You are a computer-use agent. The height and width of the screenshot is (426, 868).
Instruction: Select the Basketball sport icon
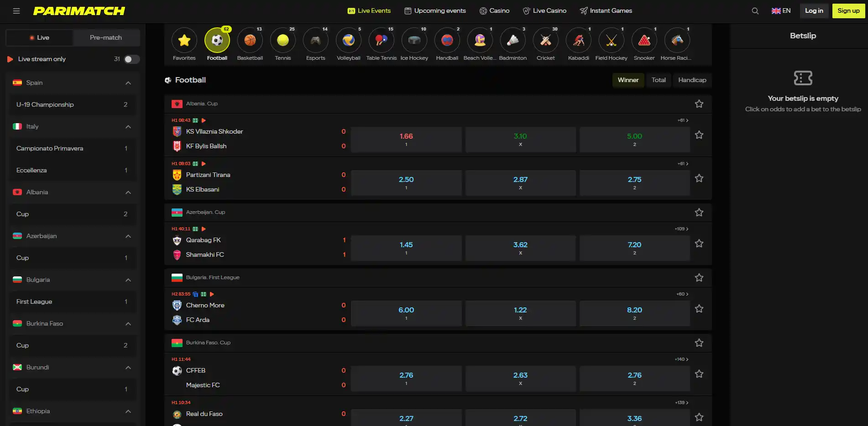coord(250,40)
